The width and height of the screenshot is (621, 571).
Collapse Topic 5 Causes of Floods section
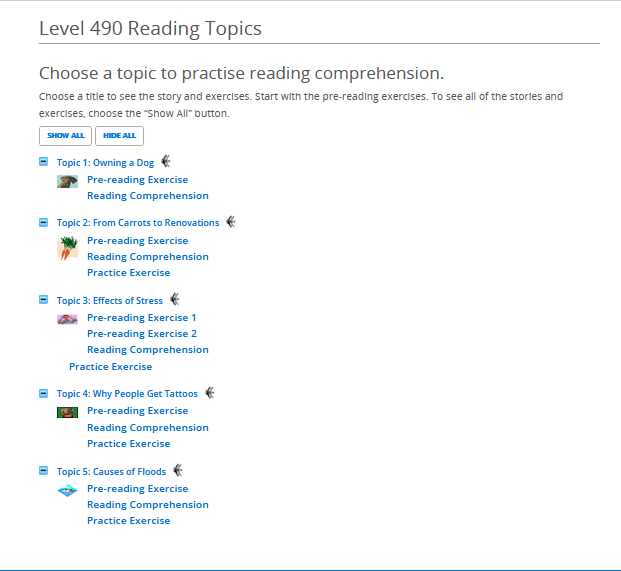click(44, 471)
